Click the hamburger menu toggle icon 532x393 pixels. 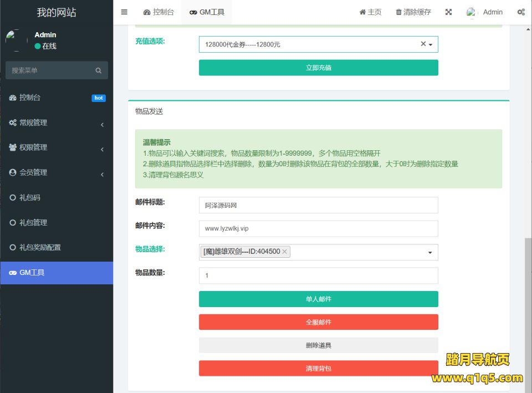pyautogui.click(x=124, y=12)
